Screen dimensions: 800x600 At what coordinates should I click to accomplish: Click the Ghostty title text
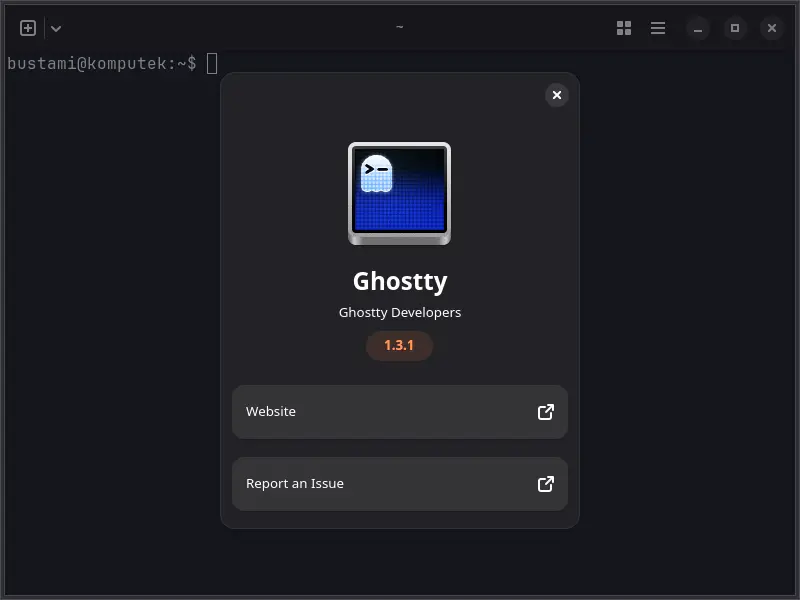(x=400, y=282)
